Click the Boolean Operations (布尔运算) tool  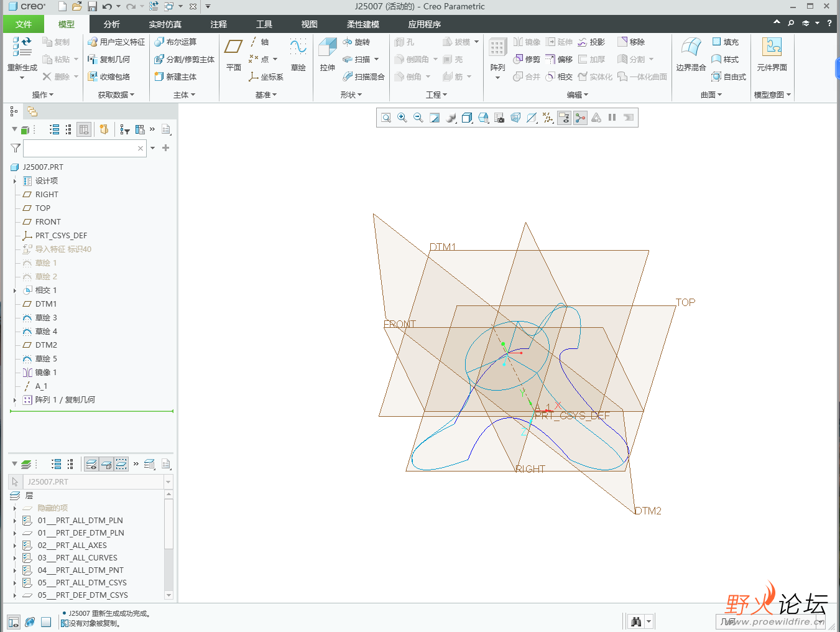pyautogui.click(x=175, y=42)
